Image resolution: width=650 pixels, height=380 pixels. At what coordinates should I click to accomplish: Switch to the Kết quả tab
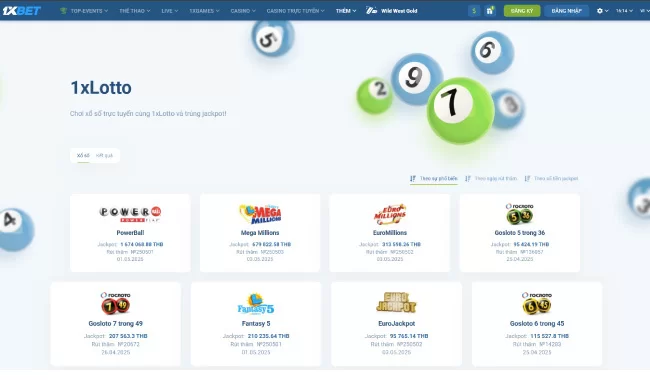pyautogui.click(x=104, y=155)
